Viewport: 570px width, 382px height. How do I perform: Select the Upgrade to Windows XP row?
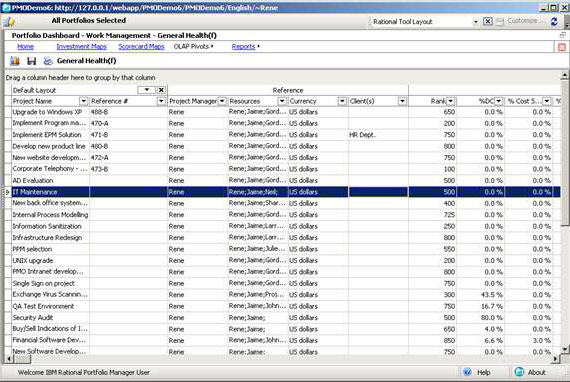282,112
